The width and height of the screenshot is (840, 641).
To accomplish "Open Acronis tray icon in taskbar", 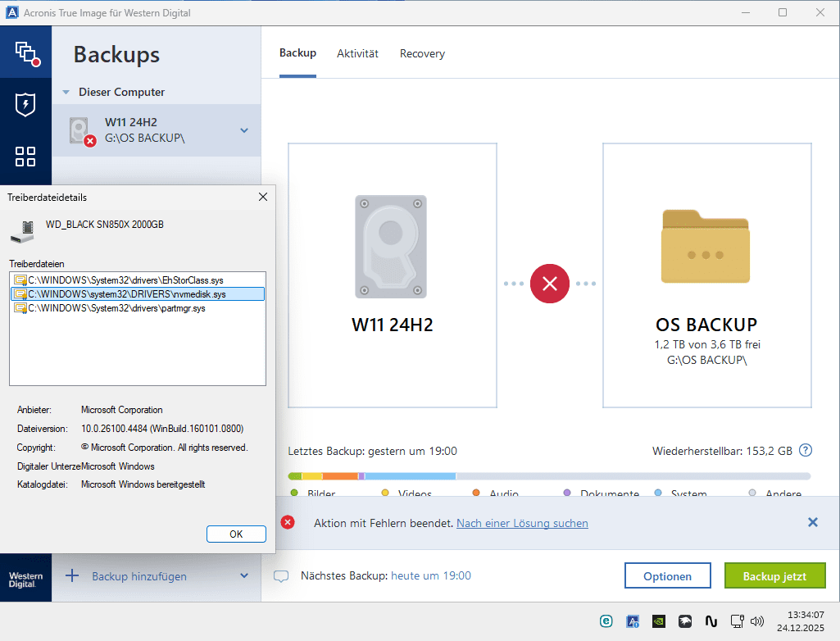I will 632,621.
